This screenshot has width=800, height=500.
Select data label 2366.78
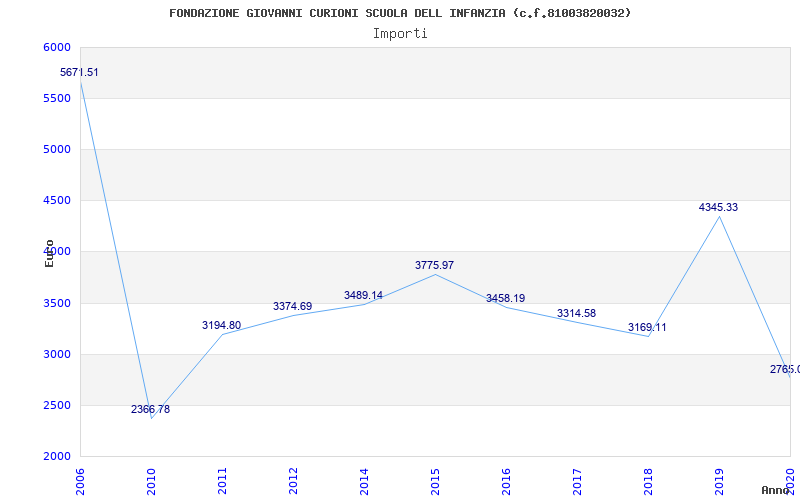point(151,409)
